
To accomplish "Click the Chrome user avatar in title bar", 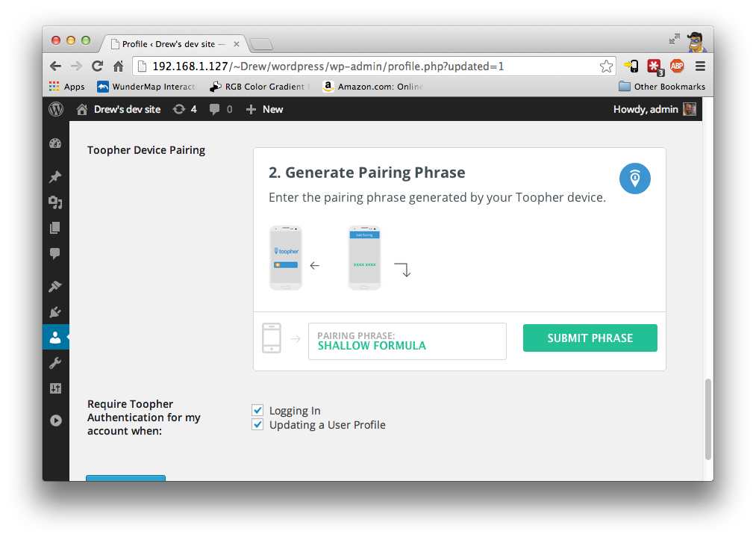I will [x=696, y=42].
